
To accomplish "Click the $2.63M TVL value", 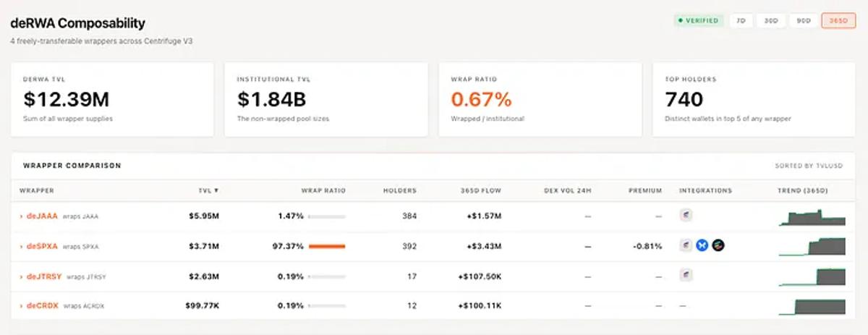I will (204, 276).
